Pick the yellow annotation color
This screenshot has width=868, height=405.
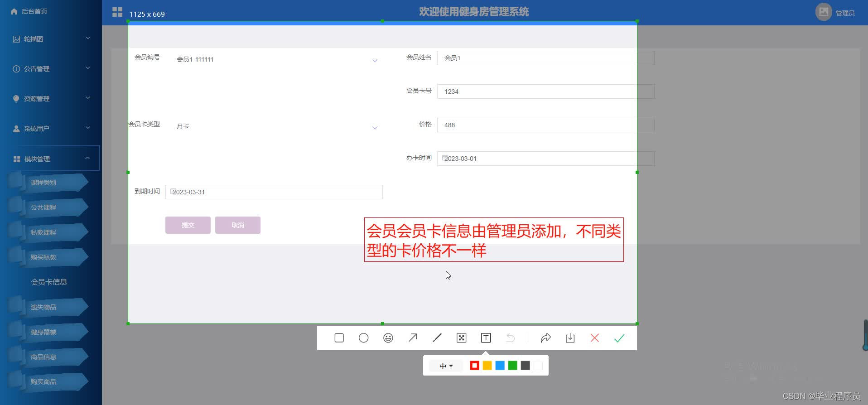pos(487,366)
